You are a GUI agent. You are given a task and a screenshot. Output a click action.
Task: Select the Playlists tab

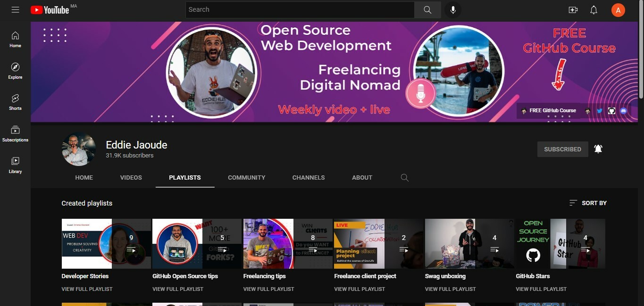coord(185,178)
